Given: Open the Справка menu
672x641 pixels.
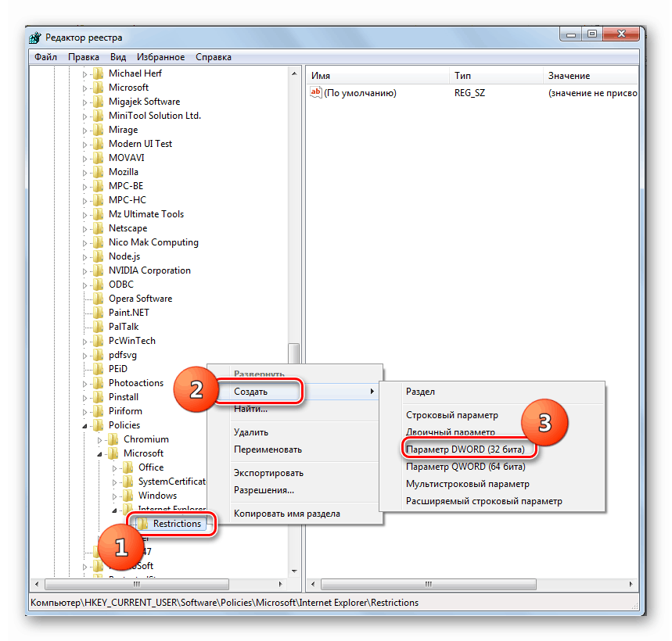Looking at the screenshot, I should tap(214, 57).
